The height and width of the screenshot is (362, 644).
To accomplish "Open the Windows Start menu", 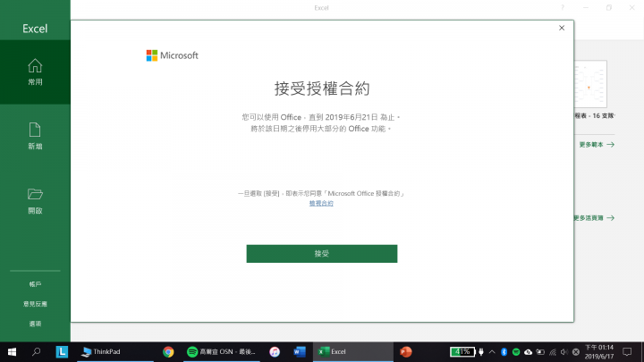I will 12,352.
